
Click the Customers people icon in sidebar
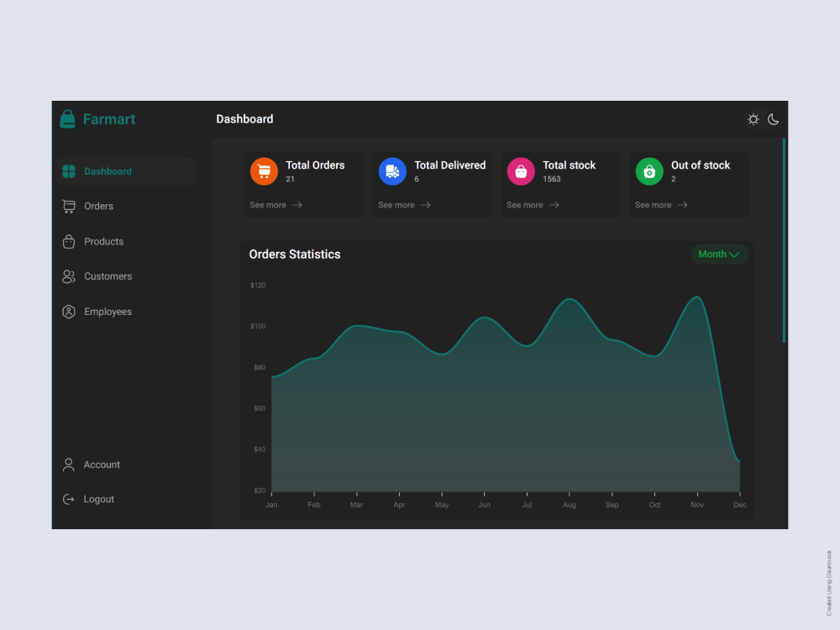point(69,276)
